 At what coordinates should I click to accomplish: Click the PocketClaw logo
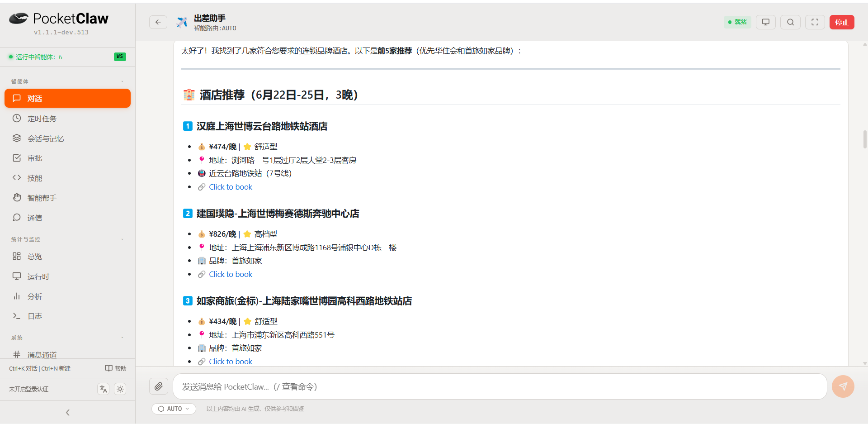(x=59, y=19)
